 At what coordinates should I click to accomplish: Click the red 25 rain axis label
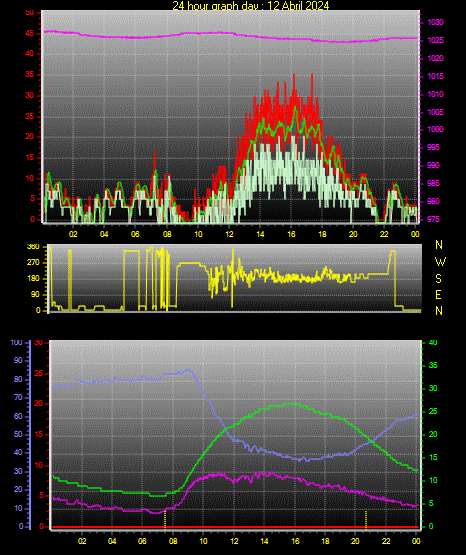click(x=39, y=373)
